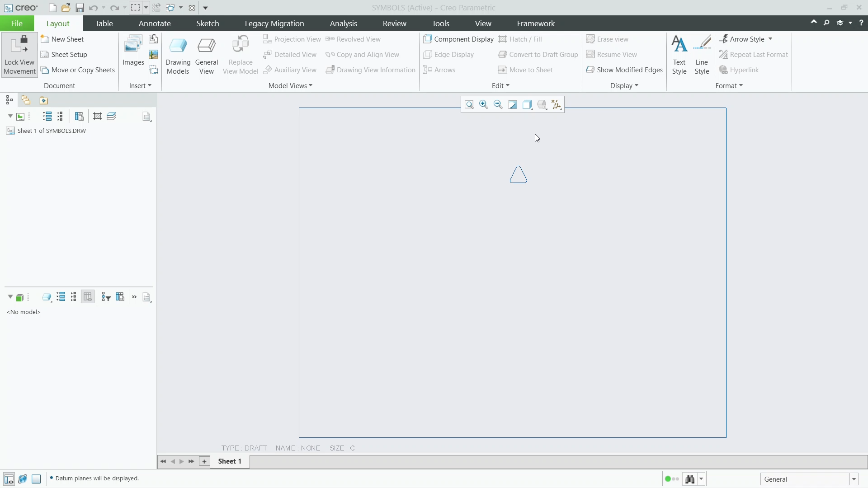This screenshot has height=488, width=868.
Task: Click the Zoom Out icon
Action: [x=498, y=105]
